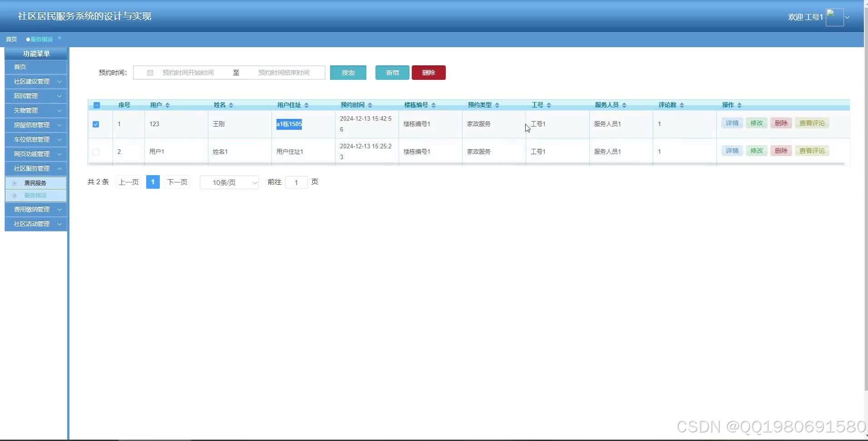Open the user account dropdown arrow
Image resolution: width=868 pixels, height=441 pixels.
click(x=847, y=17)
